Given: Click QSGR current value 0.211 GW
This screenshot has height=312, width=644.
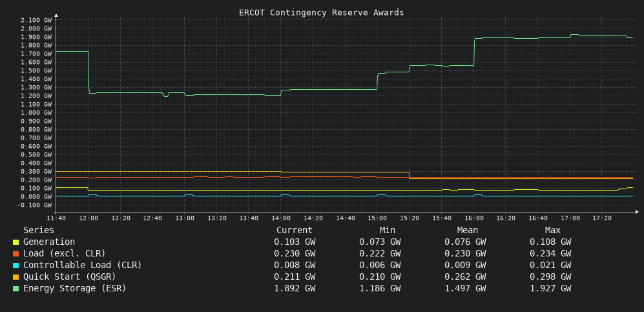Looking at the screenshot, I should [x=295, y=276].
